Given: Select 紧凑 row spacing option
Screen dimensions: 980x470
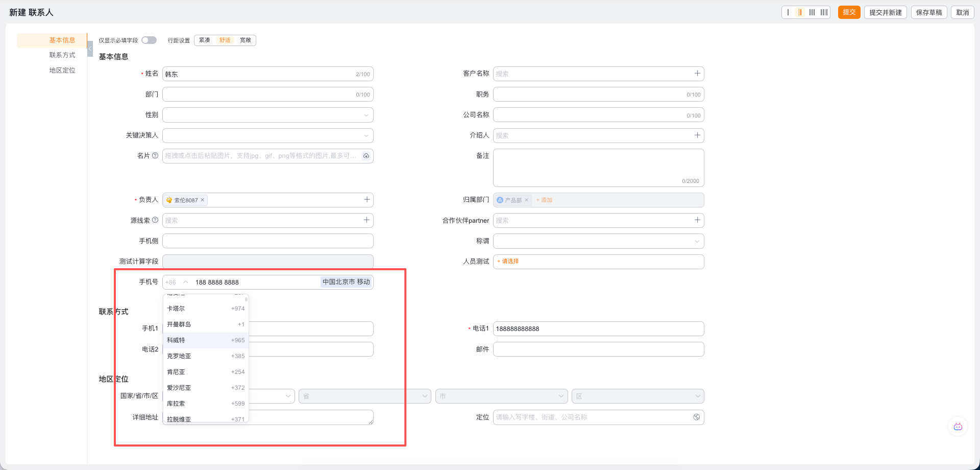Looking at the screenshot, I should (205, 40).
